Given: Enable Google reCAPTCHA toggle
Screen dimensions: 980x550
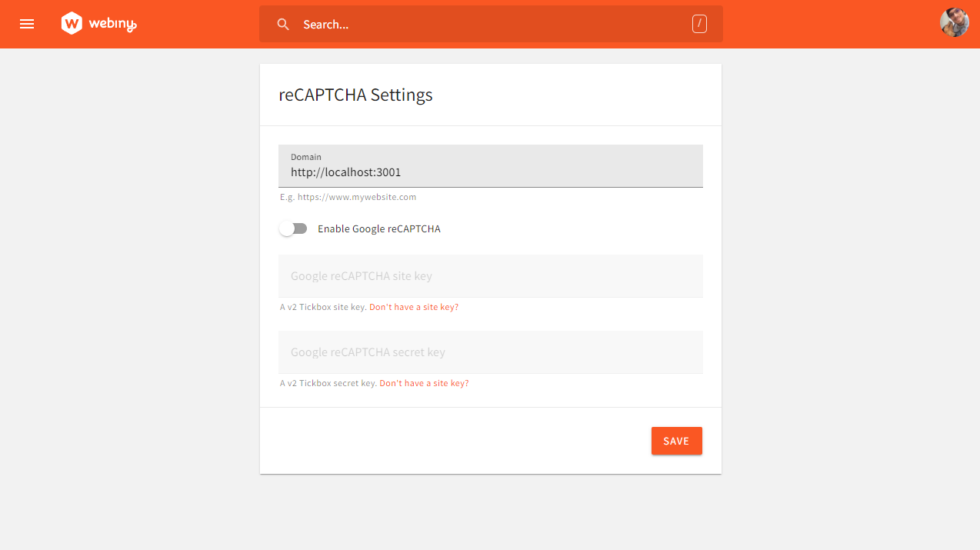Looking at the screenshot, I should coord(293,228).
